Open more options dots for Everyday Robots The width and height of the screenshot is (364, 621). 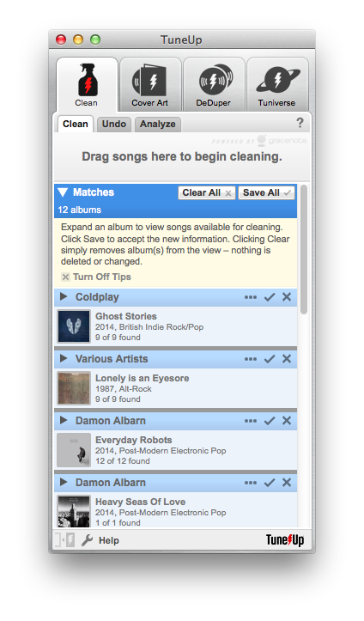tap(251, 421)
